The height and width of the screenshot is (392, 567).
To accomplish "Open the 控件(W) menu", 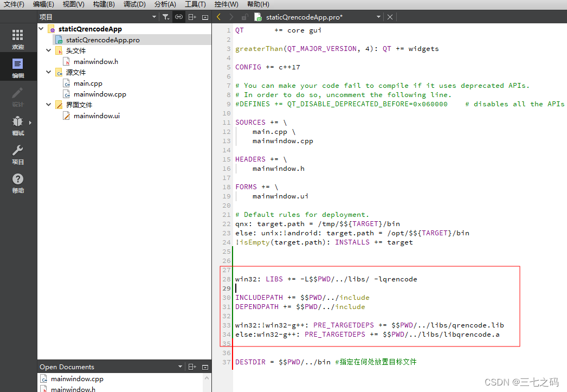I will [227, 4].
